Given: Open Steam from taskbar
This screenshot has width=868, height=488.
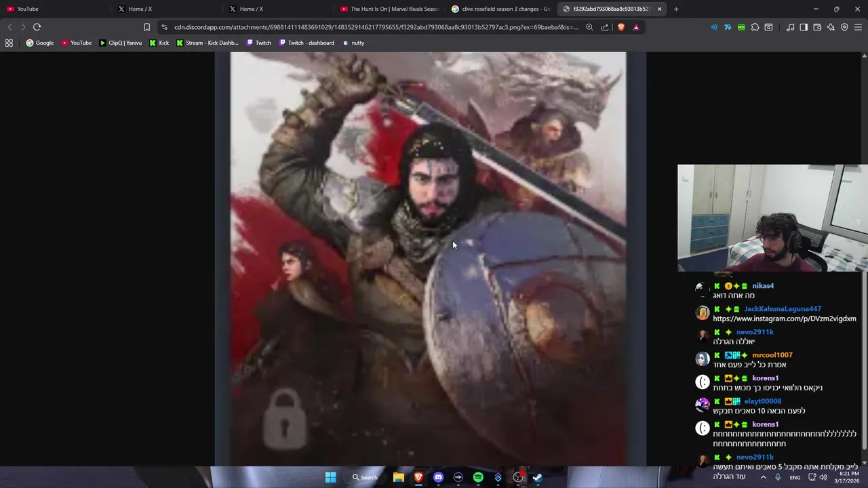Looking at the screenshot, I should [x=537, y=477].
